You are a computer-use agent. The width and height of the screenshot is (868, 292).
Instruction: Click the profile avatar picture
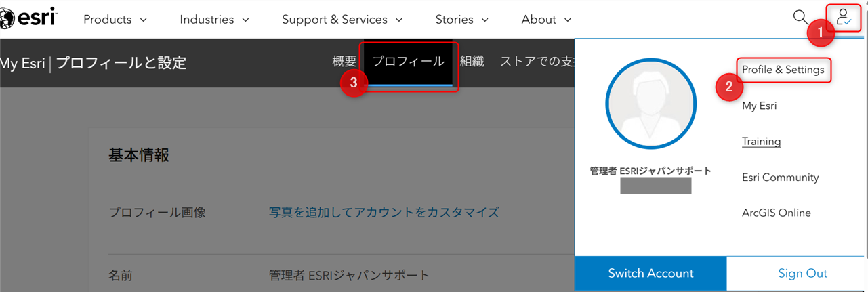pos(650,110)
